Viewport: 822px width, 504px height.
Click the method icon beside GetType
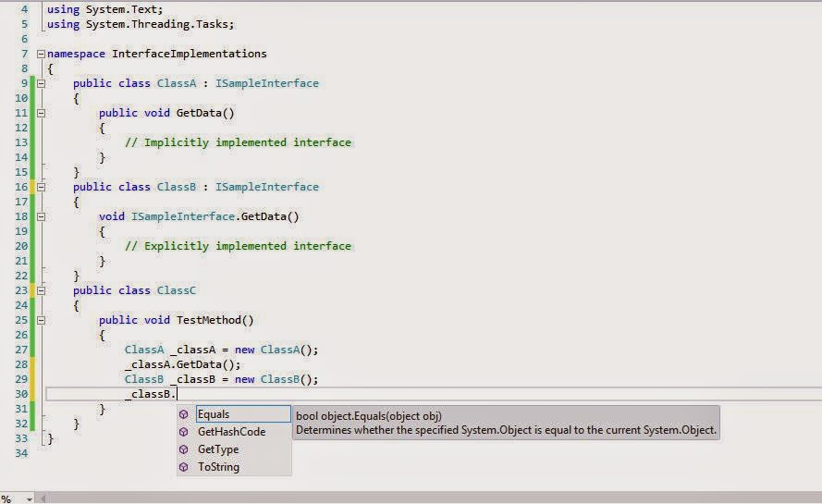pos(183,449)
